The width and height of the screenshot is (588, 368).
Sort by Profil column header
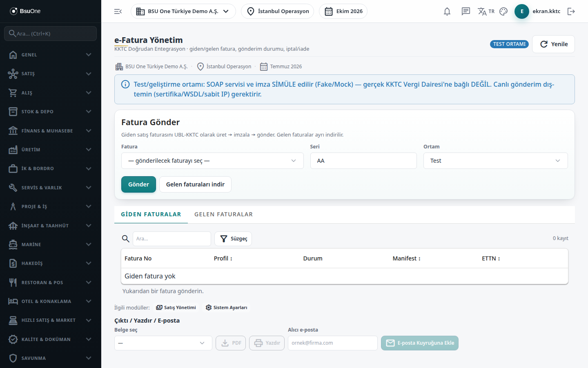pos(223,258)
